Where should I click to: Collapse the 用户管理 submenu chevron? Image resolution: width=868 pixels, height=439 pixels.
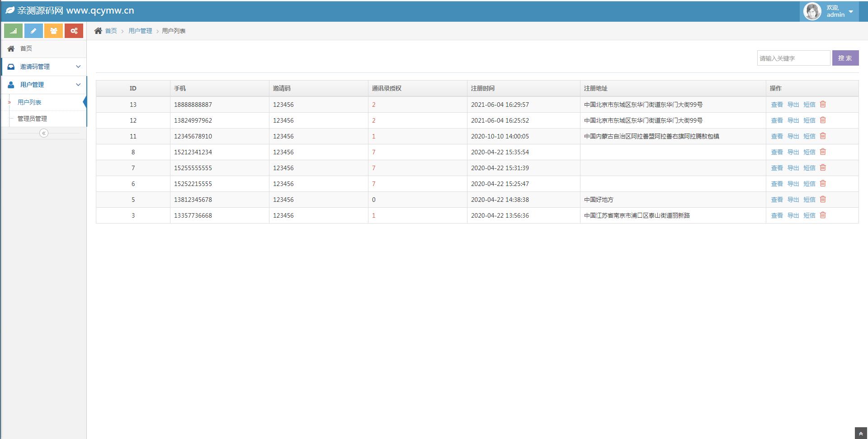(x=78, y=85)
